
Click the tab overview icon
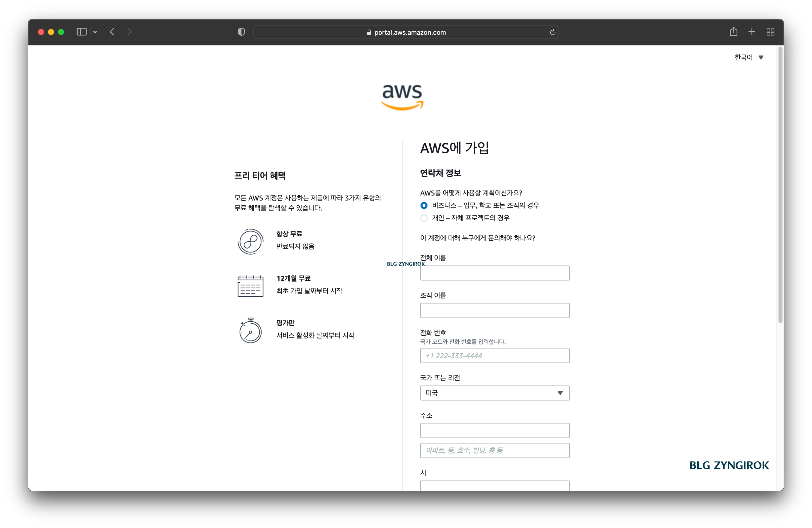click(x=770, y=32)
